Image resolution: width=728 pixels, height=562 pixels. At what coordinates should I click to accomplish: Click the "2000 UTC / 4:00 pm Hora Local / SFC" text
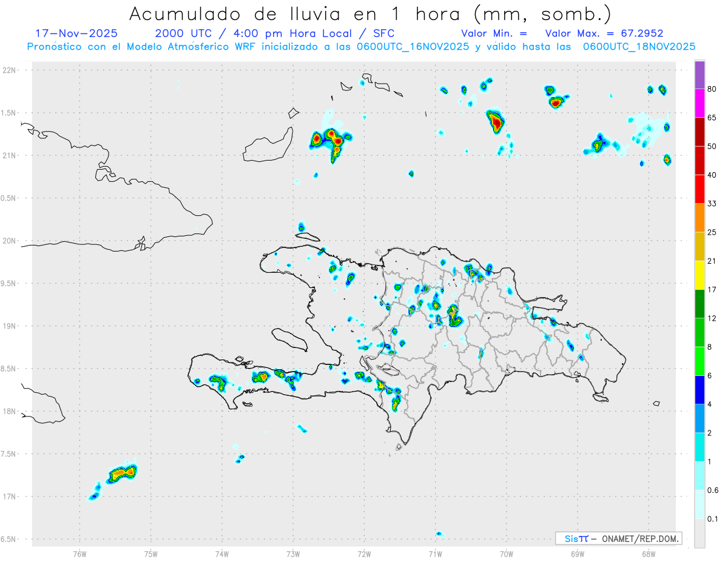coord(274,33)
